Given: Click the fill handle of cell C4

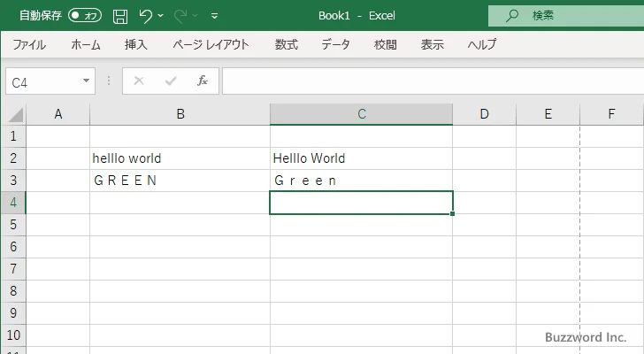Looking at the screenshot, I should pyautogui.click(x=452, y=213).
